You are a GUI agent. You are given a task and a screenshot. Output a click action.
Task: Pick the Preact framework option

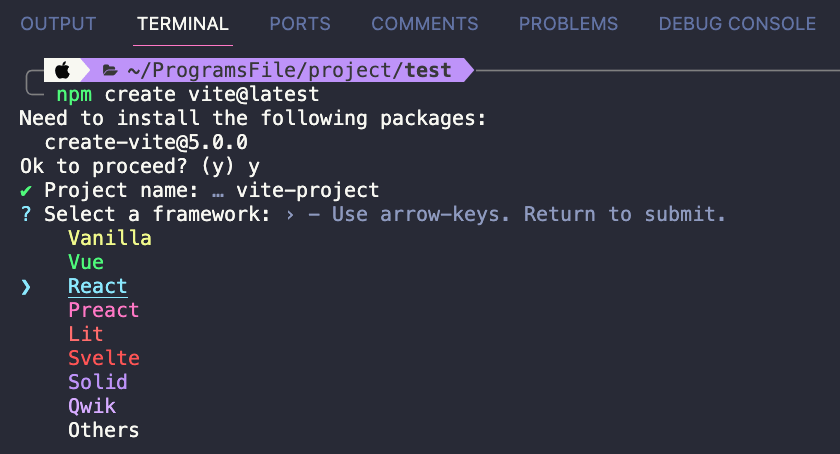coord(103,310)
